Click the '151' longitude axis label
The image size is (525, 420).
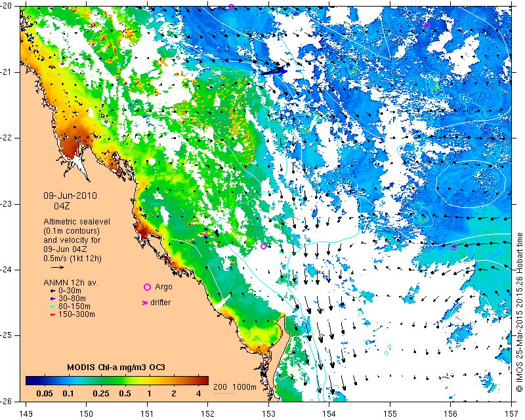147,414
